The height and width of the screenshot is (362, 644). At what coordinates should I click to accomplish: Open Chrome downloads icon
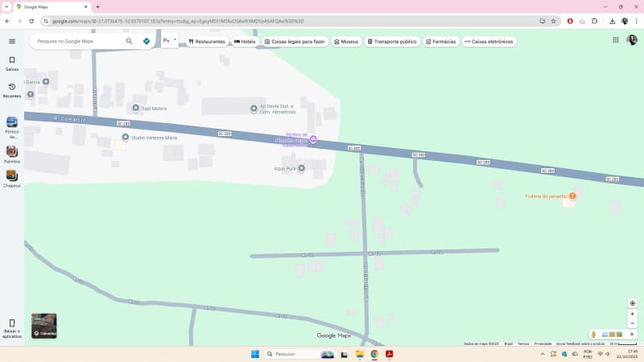coord(612,21)
